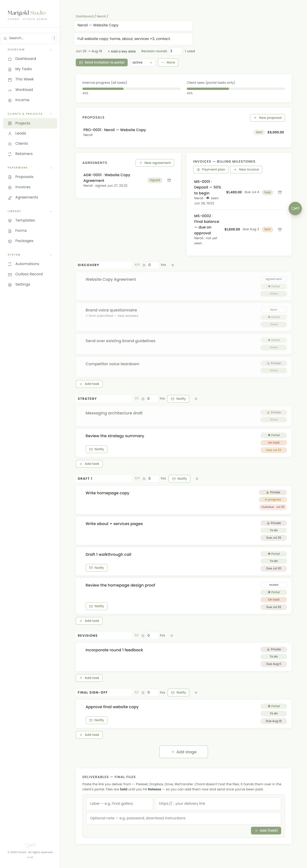Archive the MS-0002 final balance invoice

tap(280, 229)
